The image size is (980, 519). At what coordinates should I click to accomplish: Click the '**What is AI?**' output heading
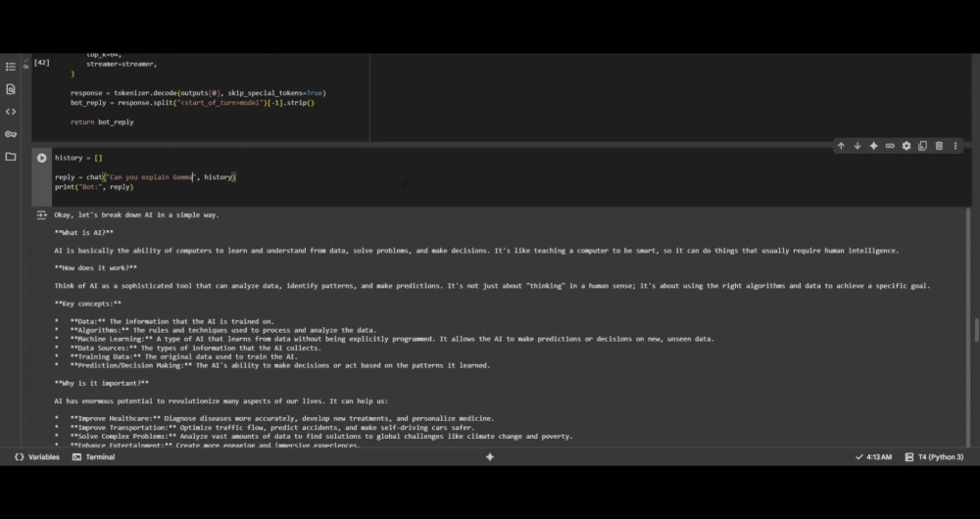[x=83, y=232]
